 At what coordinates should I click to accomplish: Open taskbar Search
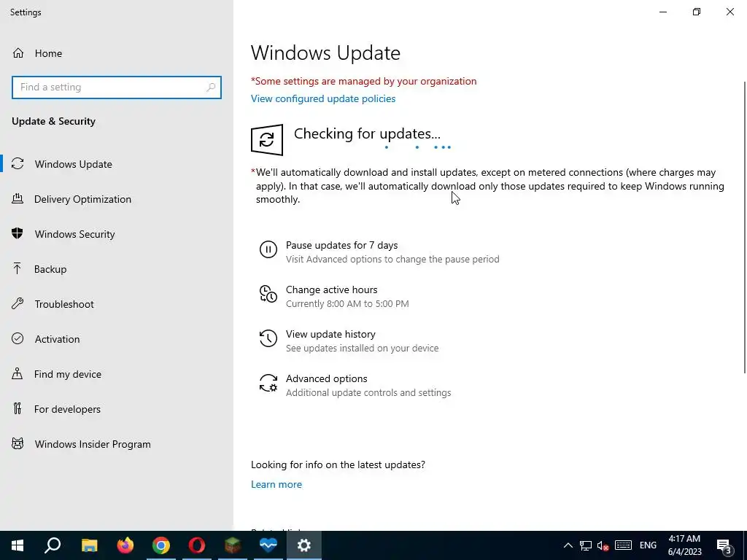tap(53, 545)
